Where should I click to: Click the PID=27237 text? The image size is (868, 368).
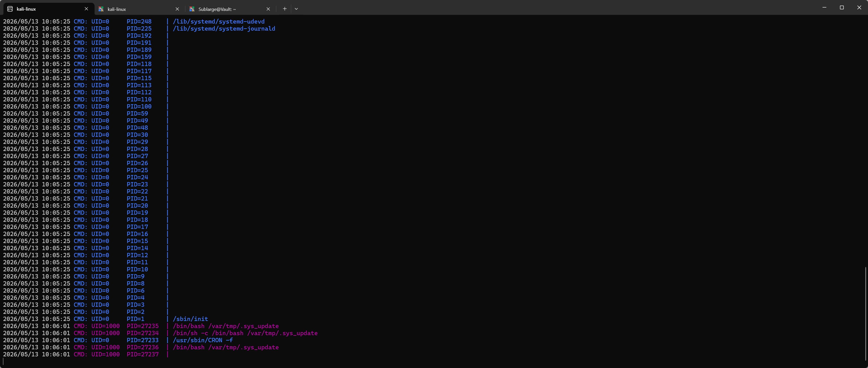[142, 355]
